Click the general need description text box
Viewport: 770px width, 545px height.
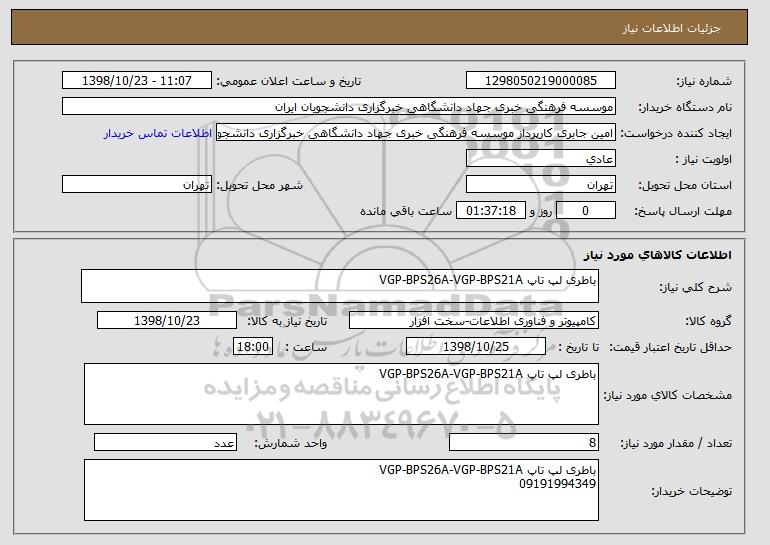[340, 286]
